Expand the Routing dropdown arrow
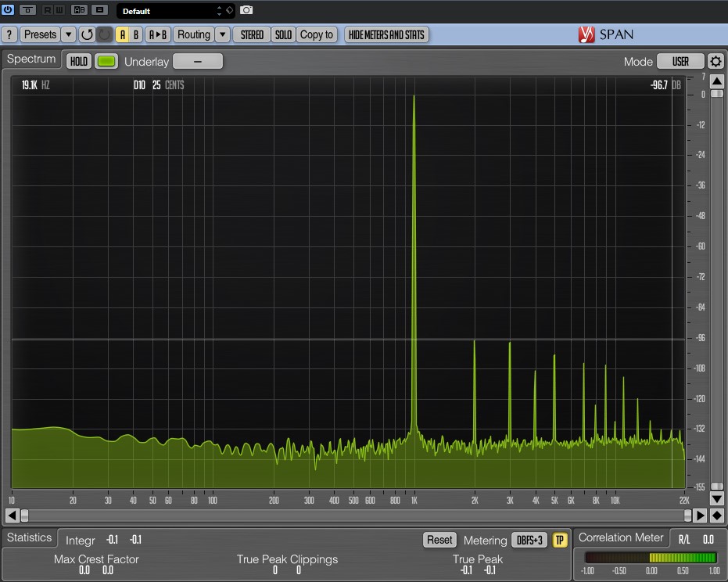The image size is (728, 582). pyautogui.click(x=222, y=34)
